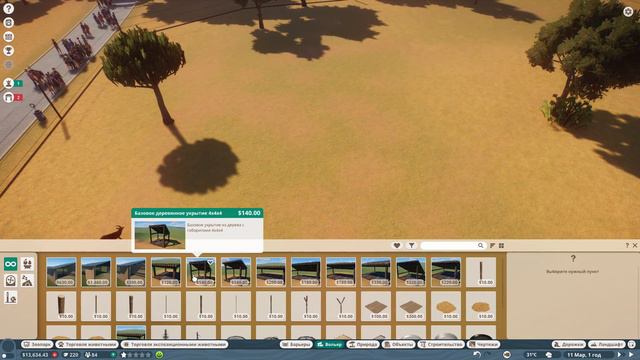Select the $100.00 wooden platform thumbnail
This screenshot has width=640, height=360.
(376, 306)
